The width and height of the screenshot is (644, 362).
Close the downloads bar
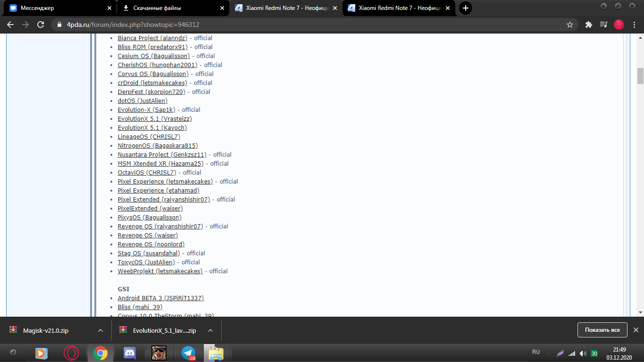[x=636, y=330]
